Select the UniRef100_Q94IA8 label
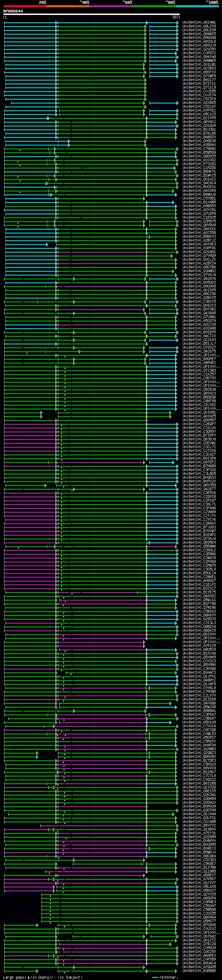The height and width of the screenshot is (980, 222). 199,57
